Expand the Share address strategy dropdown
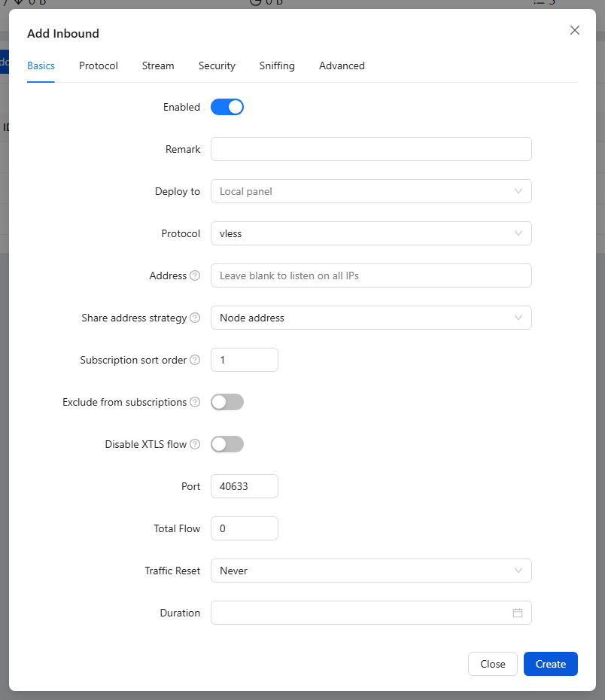The image size is (605, 700). [371, 318]
